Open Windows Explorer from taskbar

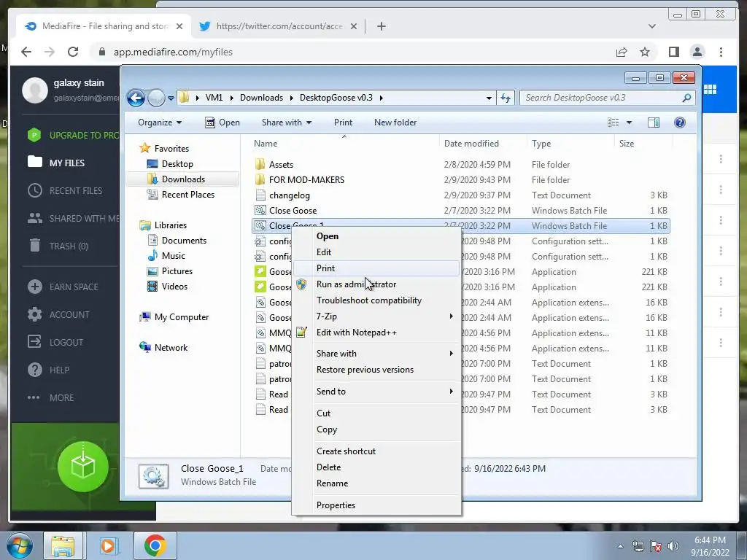click(63, 545)
